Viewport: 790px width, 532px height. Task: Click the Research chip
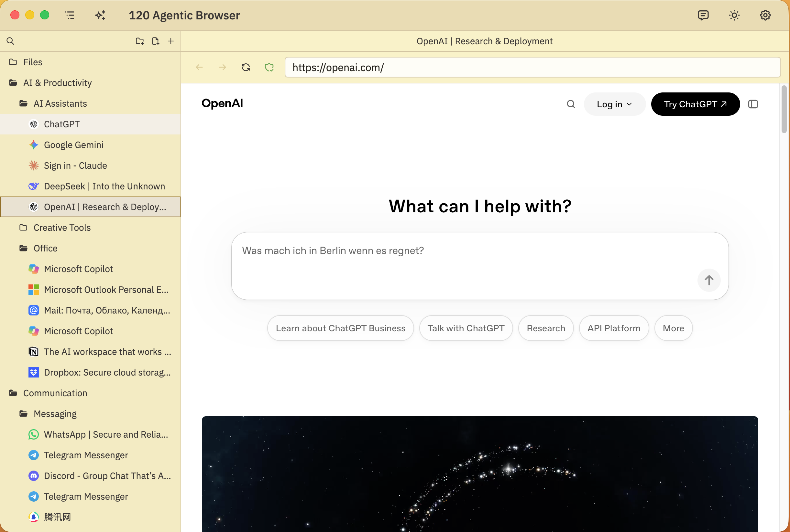(546, 328)
